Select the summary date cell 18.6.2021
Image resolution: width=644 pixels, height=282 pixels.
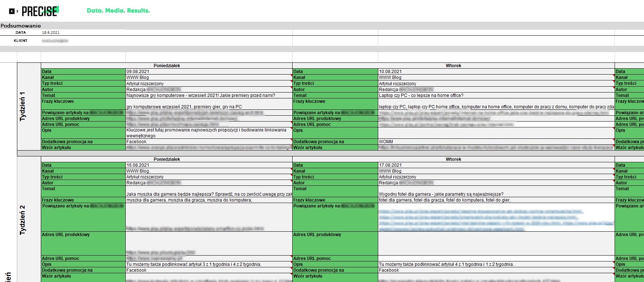point(51,33)
